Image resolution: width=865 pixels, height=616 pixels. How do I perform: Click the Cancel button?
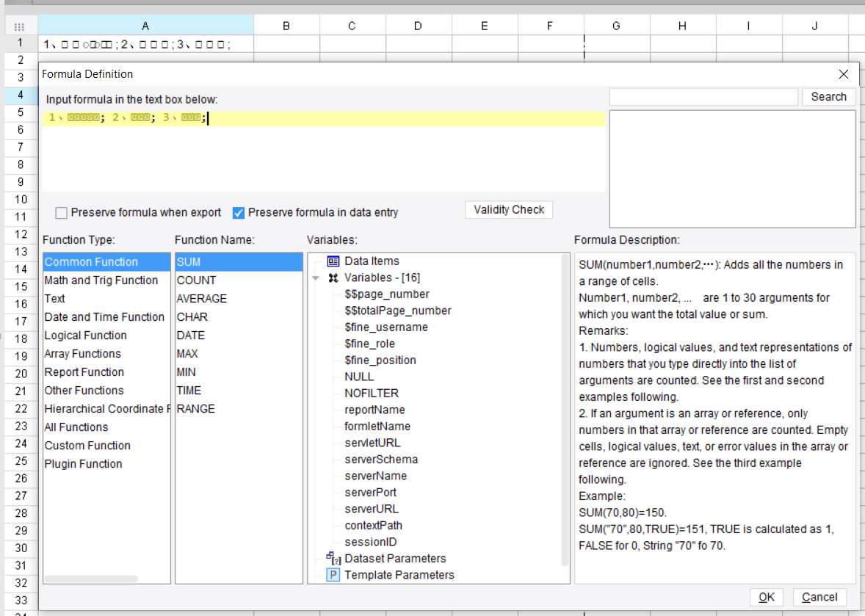(819, 597)
